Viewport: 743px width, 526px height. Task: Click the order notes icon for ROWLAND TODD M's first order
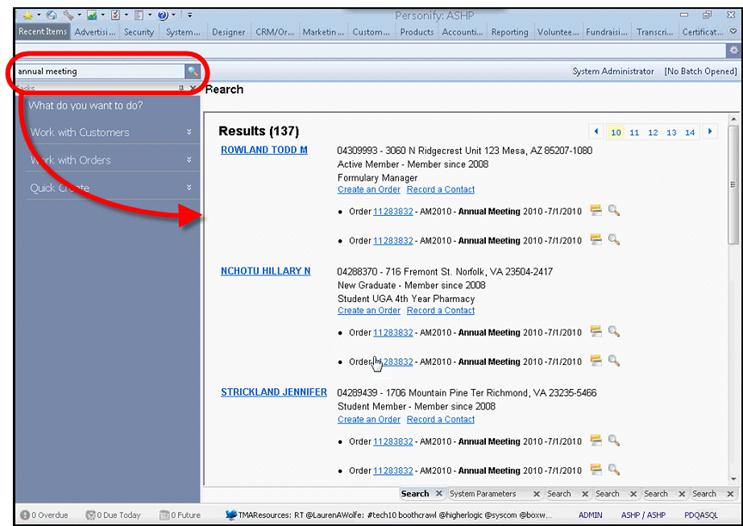(x=596, y=211)
